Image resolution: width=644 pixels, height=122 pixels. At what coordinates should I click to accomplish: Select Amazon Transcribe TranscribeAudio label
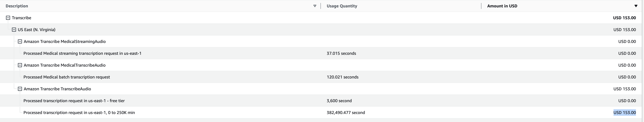57,89
